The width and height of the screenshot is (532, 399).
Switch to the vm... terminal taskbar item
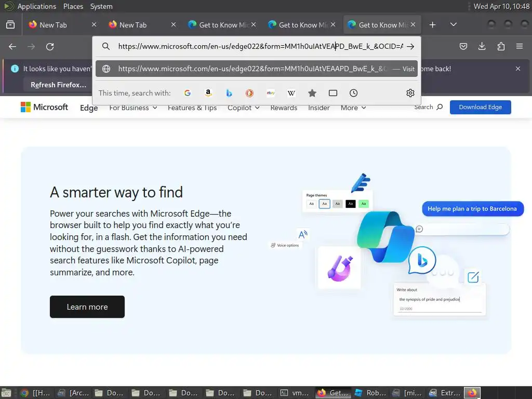(295, 393)
